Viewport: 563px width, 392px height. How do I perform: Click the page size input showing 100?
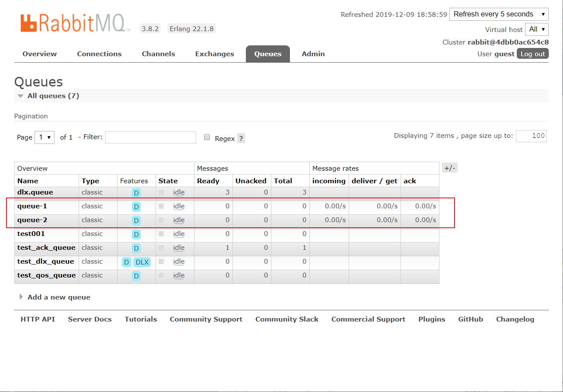click(x=531, y=136)
